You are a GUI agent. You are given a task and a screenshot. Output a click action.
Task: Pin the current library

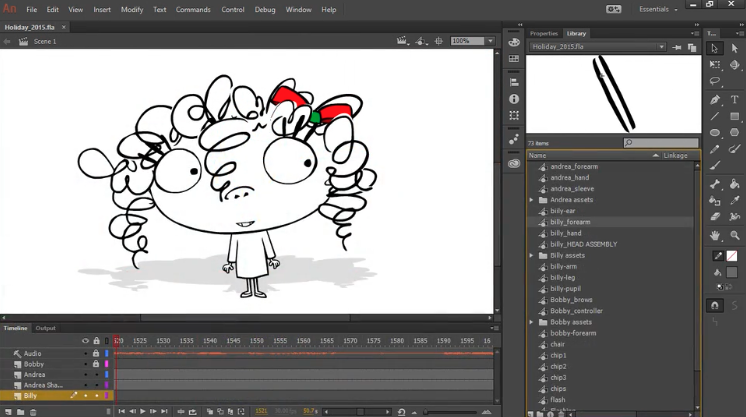(x=677, y=47)
